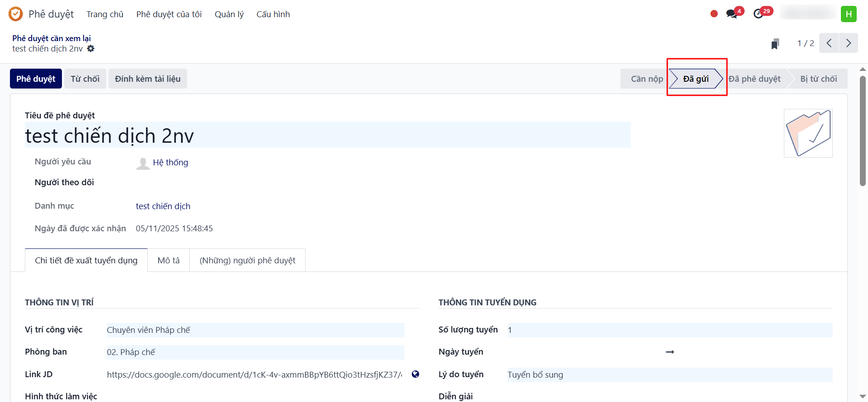Click the approval category folder image
The height and width of the screenshot is (402, 868).
tap(808, 133)
